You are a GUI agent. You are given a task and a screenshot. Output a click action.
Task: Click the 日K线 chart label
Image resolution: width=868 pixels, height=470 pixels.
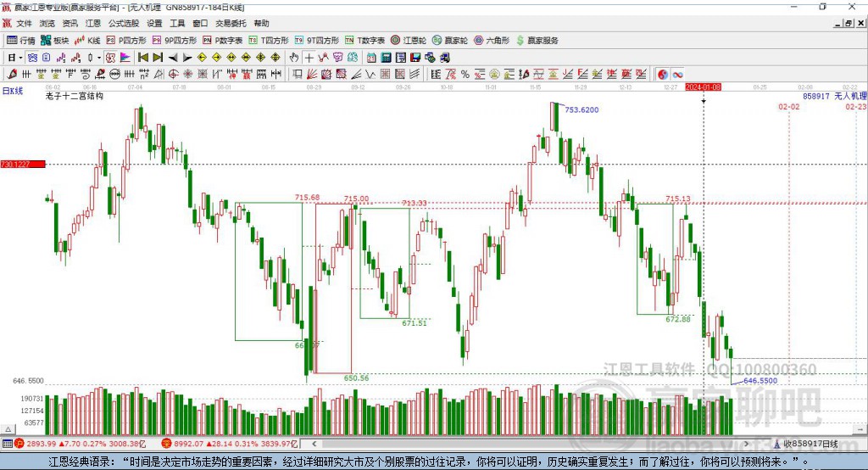(13, 91)
